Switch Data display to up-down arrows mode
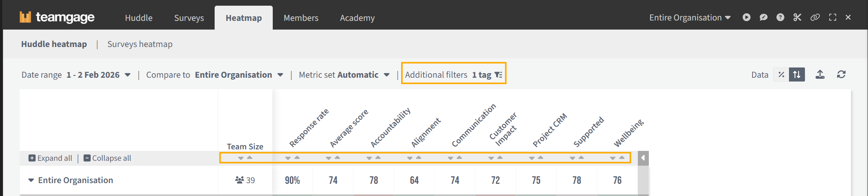This screenshot has height=196, width=868. tap(797, 75)
